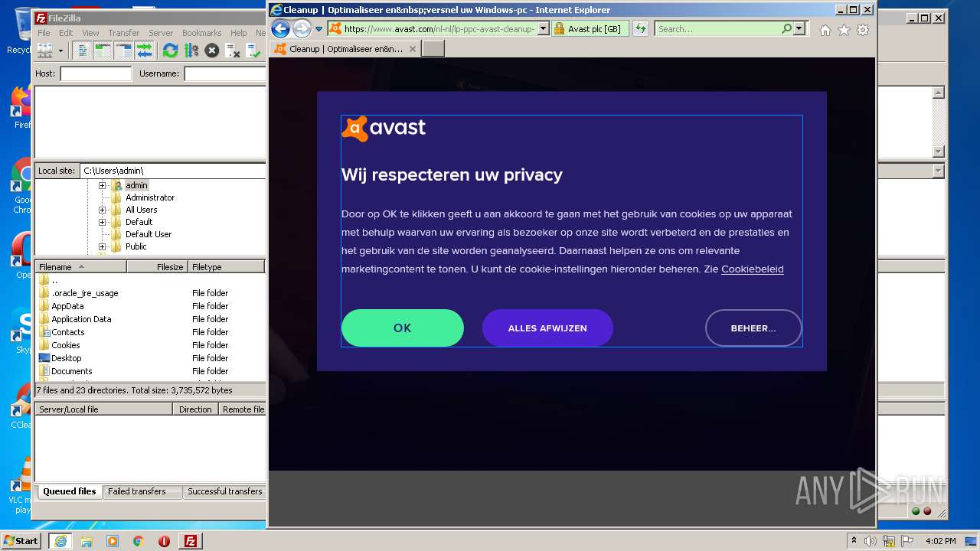Image resolution: width=980 pixels, height=551 pixels.
Task: Edit the Local site path field
Action: tap(173, 171)
